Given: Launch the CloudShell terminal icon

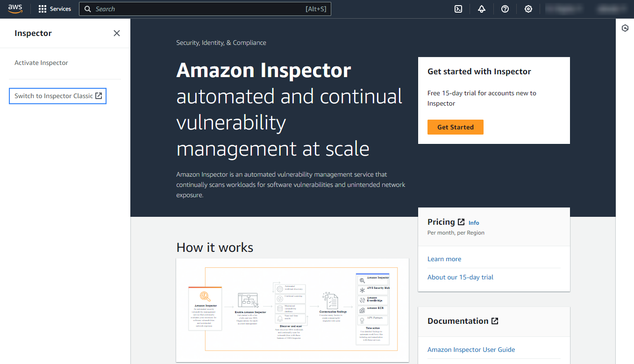Looking at the screenshot, I should pos(458,9).
